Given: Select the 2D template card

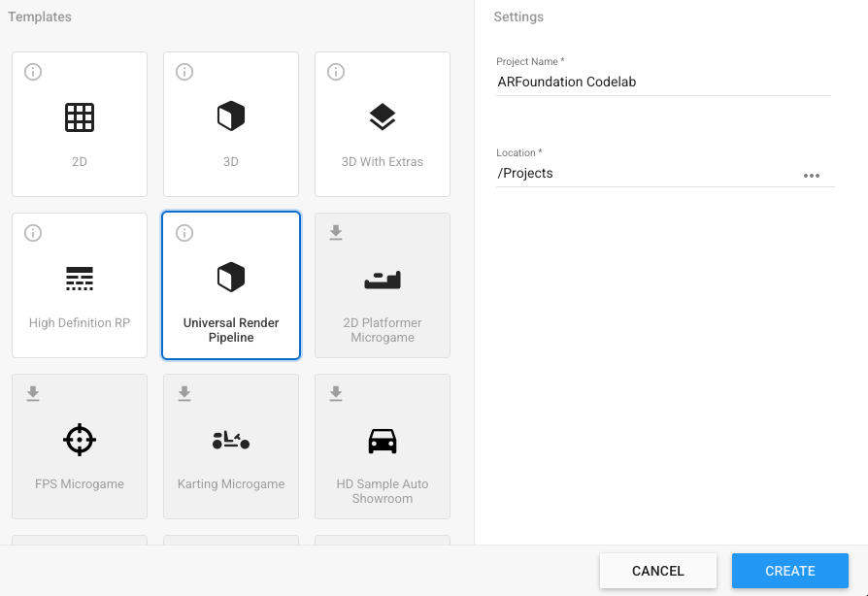Looking at the screenshot, I should click(x=80, y=124).
